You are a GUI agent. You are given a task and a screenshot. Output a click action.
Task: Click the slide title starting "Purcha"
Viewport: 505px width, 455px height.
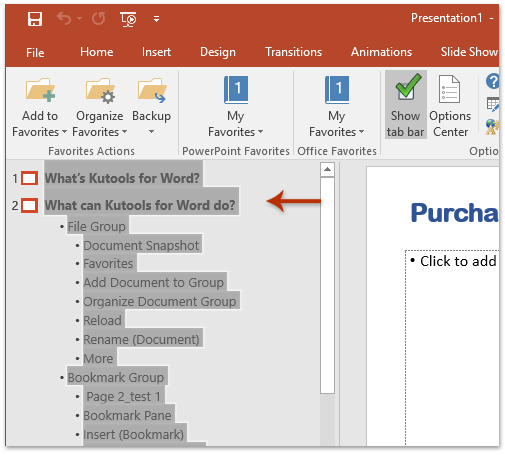(455, 213)
